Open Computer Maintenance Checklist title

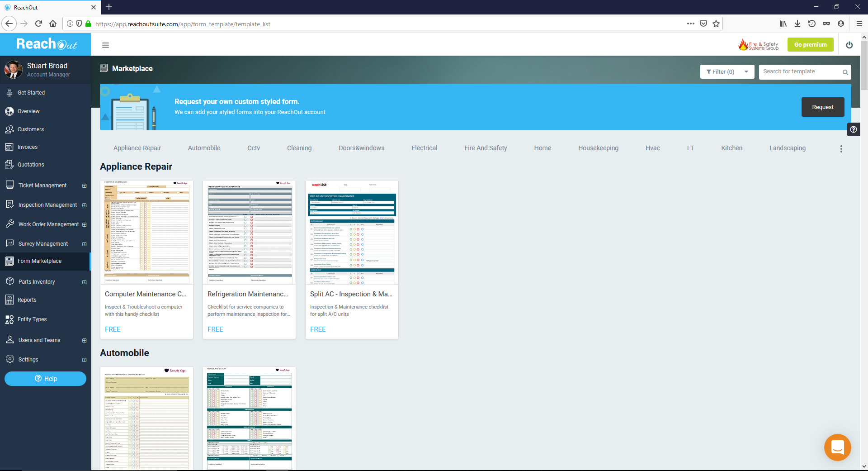pos(146,294)
